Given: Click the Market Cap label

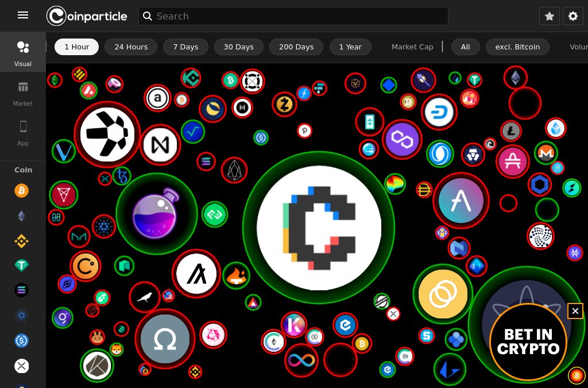Looking at the screenshot, I should (412, 47).
